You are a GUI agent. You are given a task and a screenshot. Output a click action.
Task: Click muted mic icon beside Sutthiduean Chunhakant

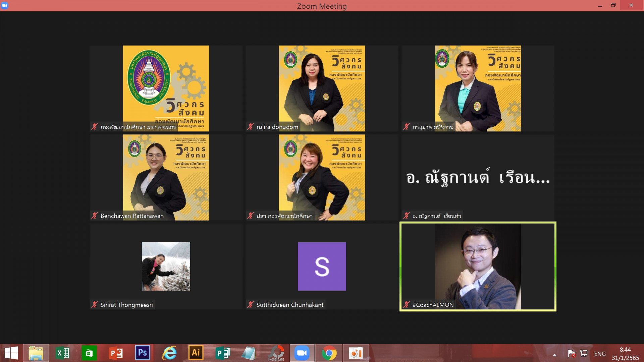(x=251, y=304)
